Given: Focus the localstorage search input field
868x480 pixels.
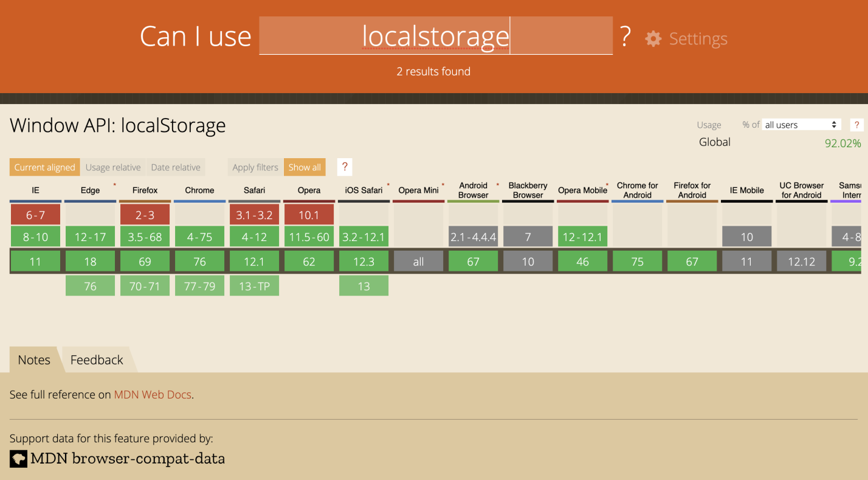Looking at the screenshot, I should (435, 37).
